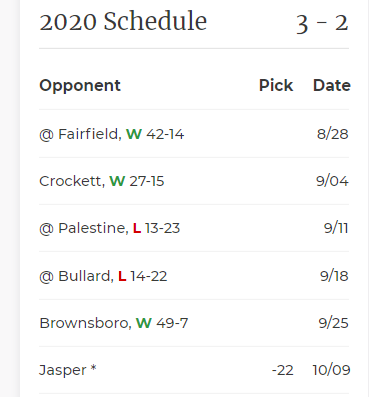Viewport: 369px width, 397px height.
Task: Click the 8/28 date entry
Action: 333,134
